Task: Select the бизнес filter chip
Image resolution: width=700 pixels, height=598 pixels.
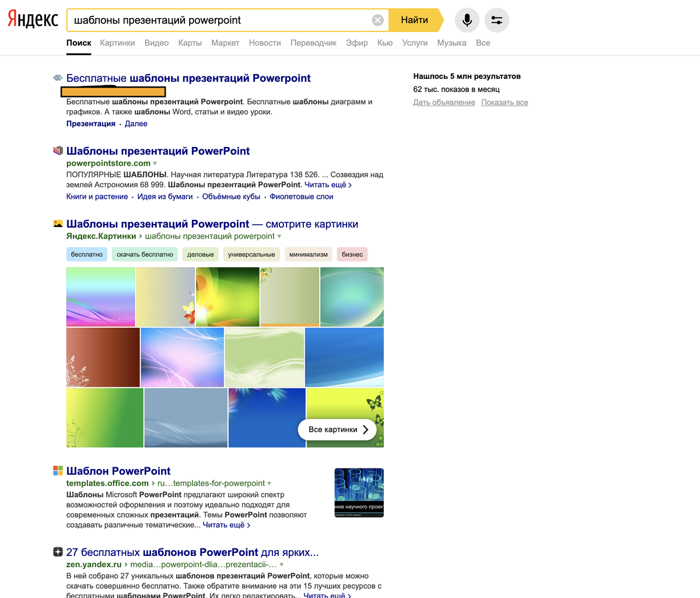Action: point(352,254)
